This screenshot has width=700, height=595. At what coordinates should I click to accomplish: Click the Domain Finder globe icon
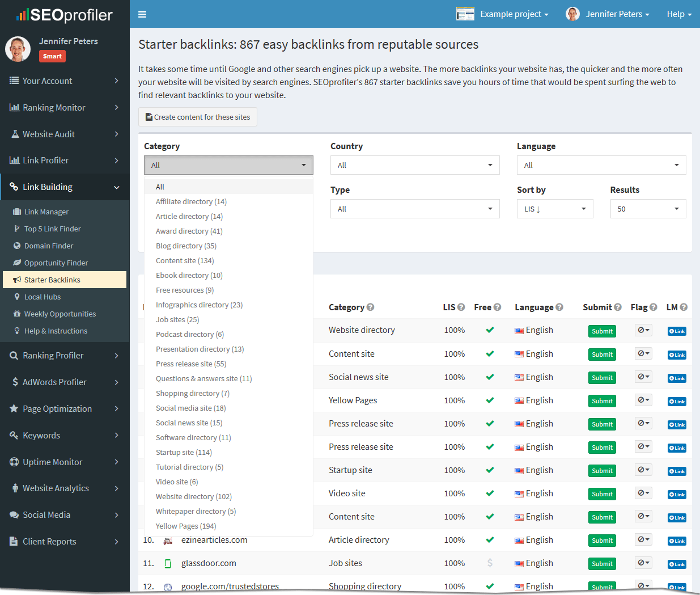(x=17, y=246)
